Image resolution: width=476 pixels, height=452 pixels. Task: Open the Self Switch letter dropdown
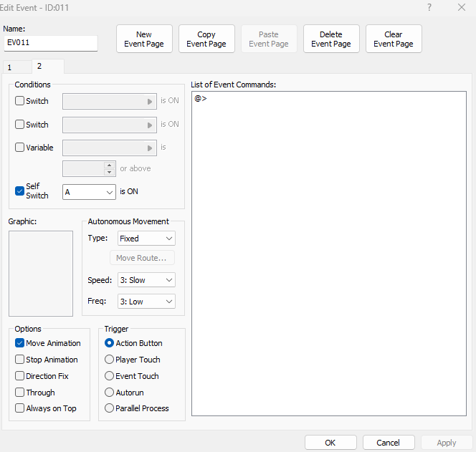pos(89,192)
